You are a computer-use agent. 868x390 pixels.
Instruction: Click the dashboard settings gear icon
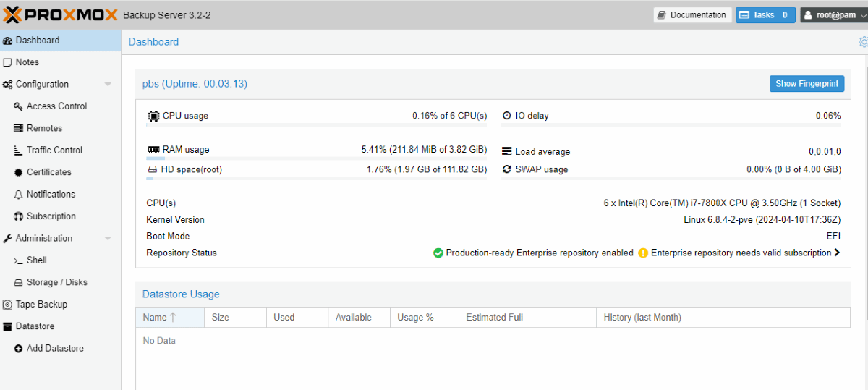point(863,42)
